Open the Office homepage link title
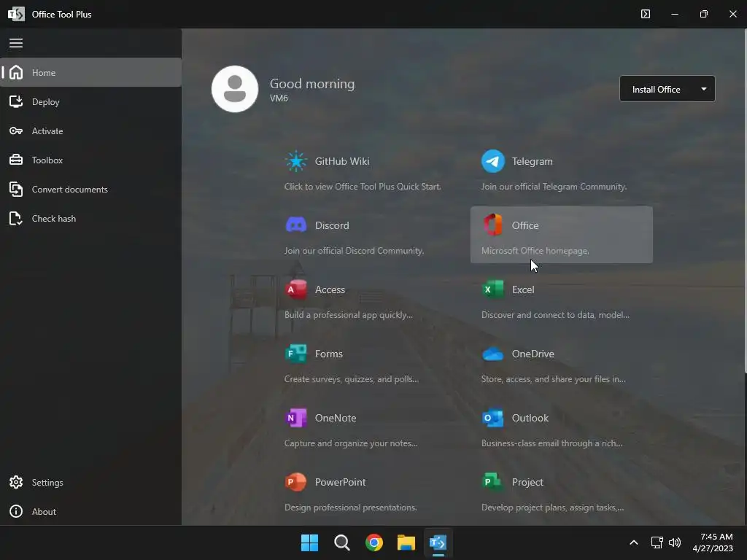Screen dimensions: 747x560 click(x=525, y=225)
